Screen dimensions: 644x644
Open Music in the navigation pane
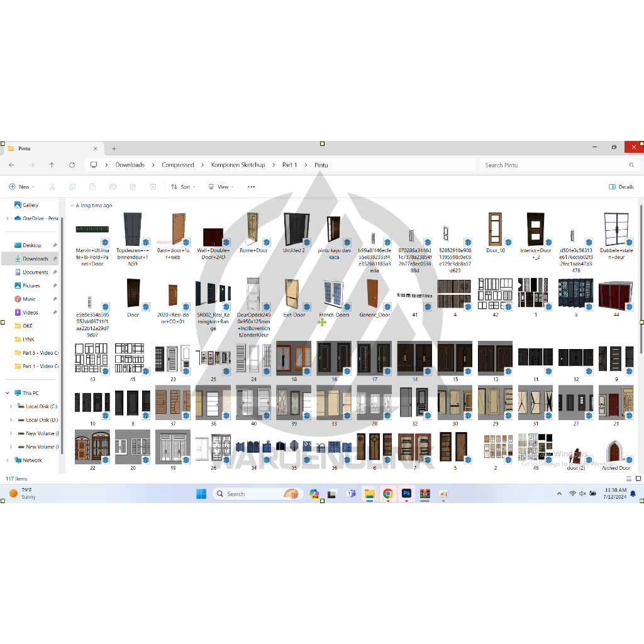pos(29,299)
